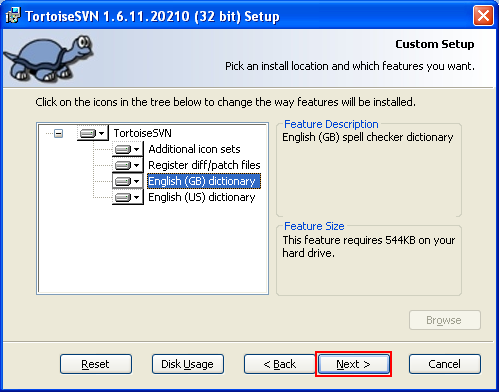This screenshot has width=499, height=392.
Task: Select the English (US) dictionary item
Action: [x=202, y=197]
